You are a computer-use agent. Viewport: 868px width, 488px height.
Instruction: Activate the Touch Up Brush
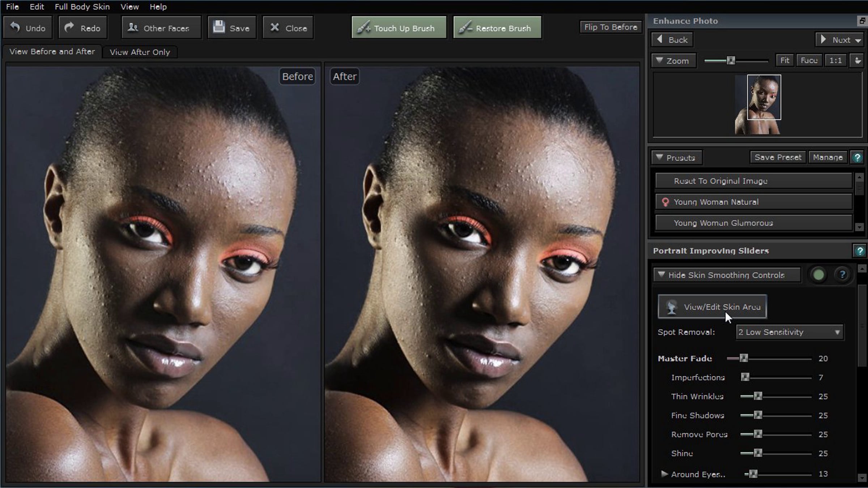click(399, 28)
